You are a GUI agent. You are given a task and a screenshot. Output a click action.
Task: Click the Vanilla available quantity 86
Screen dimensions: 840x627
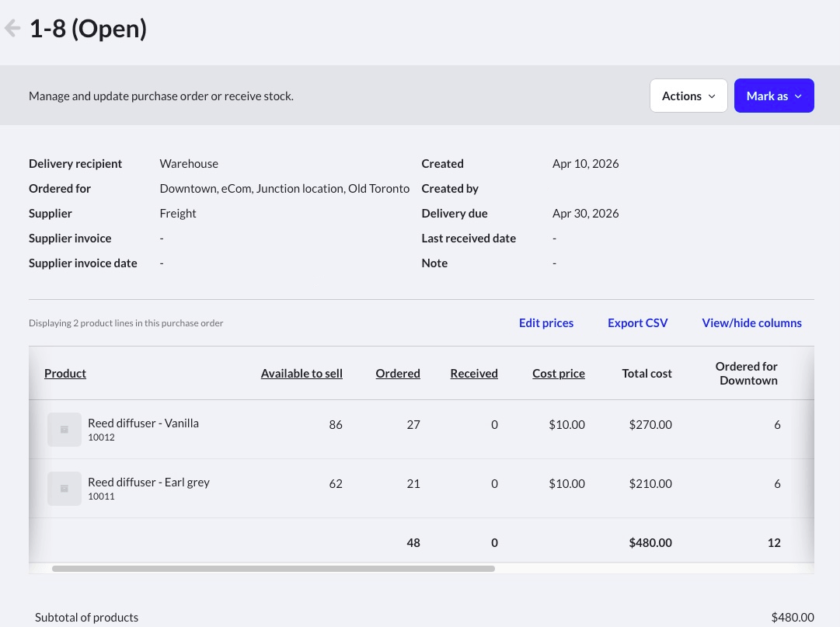[x=336, y=424]
